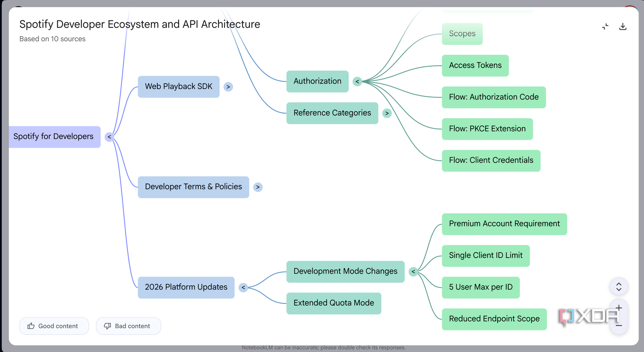Screen dimensions: 644x352
Task: Collapse the Authorization node chevron
Action: 357,82
